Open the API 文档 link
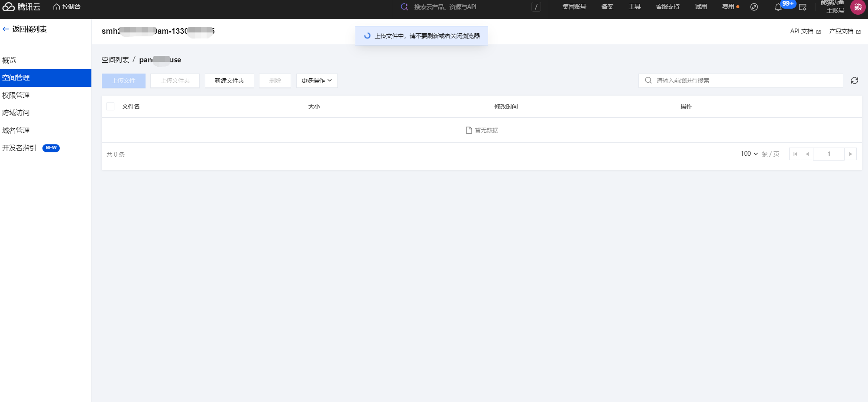This screenshot has width=868, height=402. coord(805,31)
